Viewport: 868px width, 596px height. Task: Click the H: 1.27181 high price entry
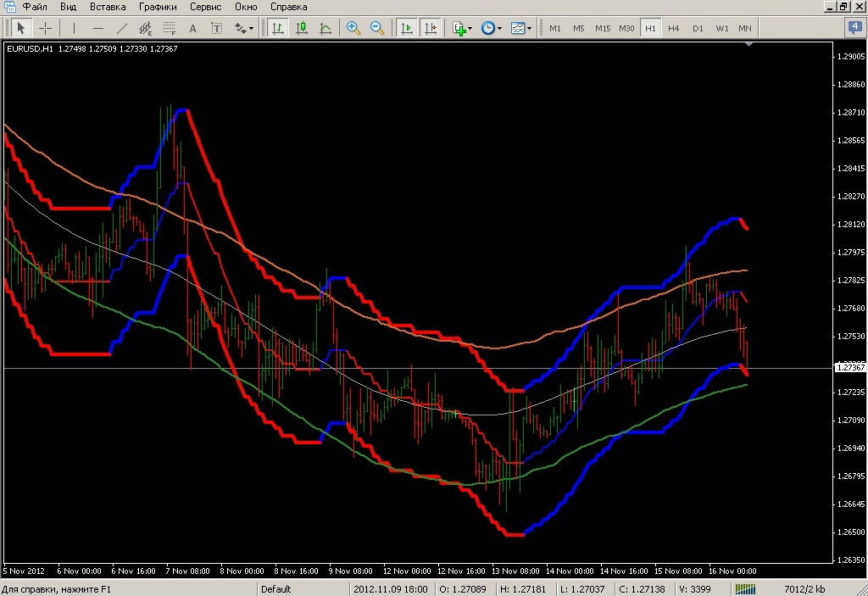[522, 589]
